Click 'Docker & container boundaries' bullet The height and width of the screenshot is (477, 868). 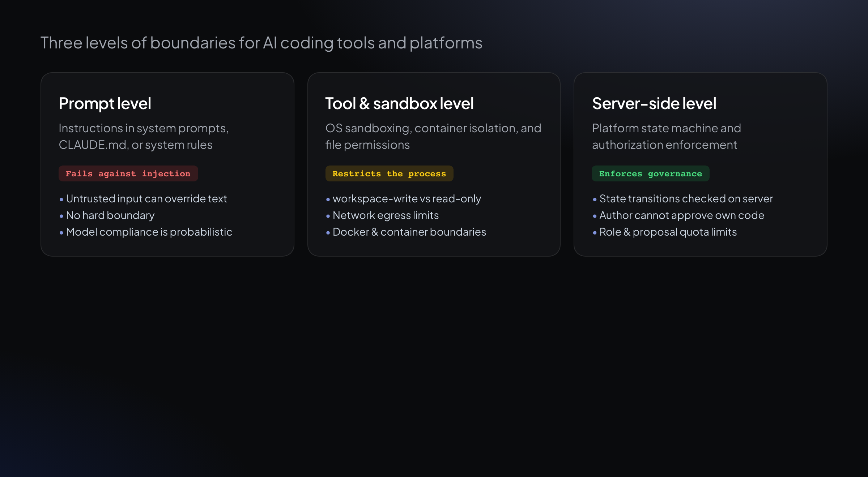pyautogui.click(x=406, y=232)
